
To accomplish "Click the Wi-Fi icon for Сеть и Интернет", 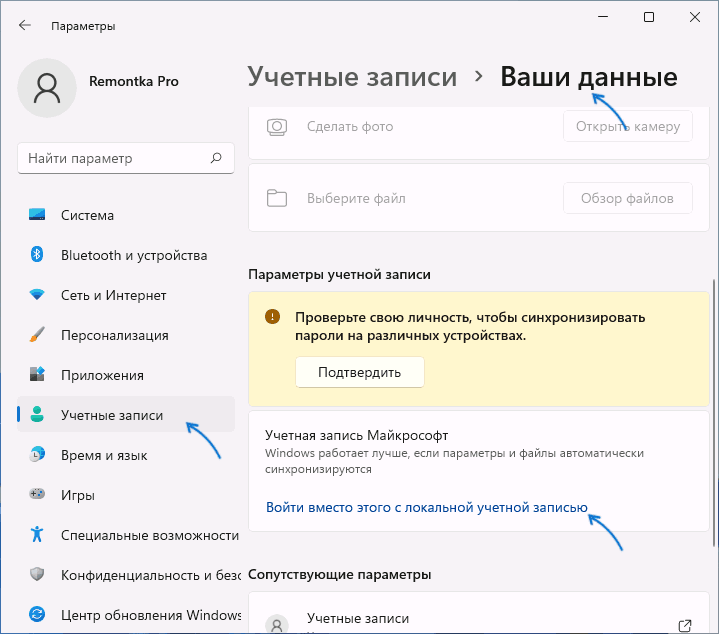I will (37, 295).
